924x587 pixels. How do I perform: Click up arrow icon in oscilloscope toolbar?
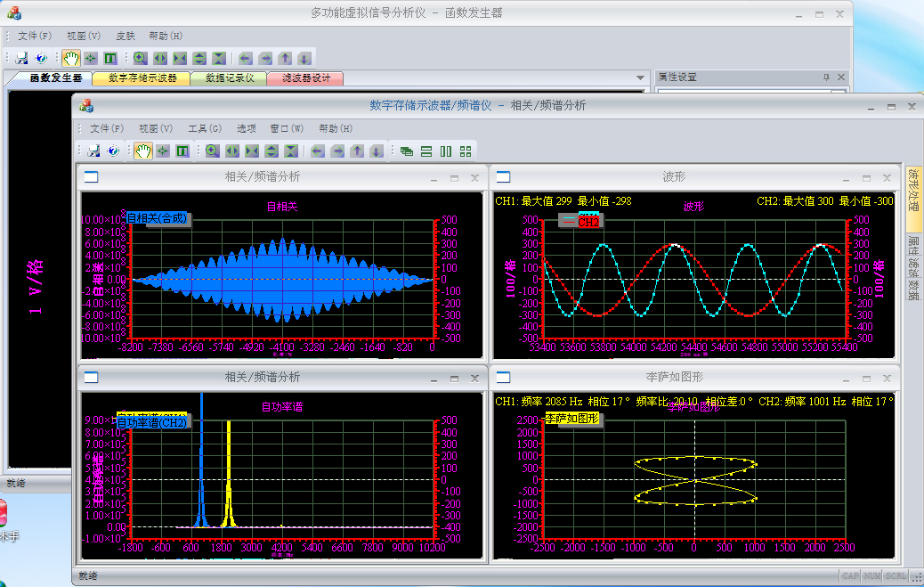(x=357, y=151)
